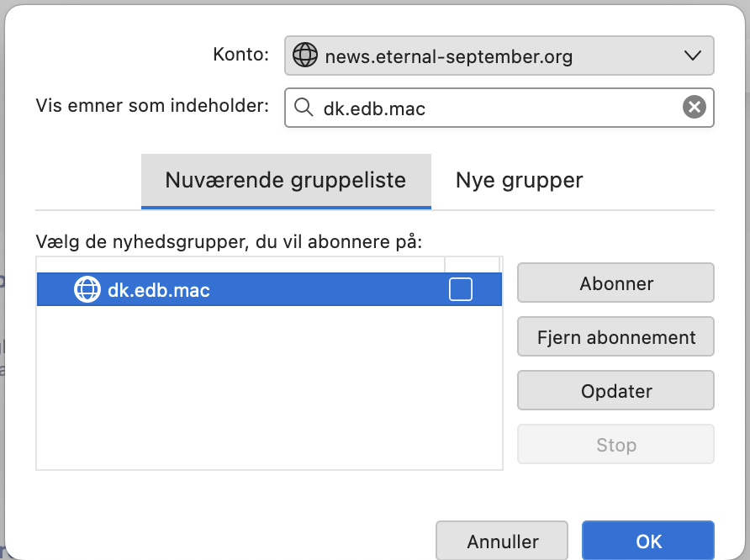The width and height of the screenshot is (750, 560).
Task: Clear the dk.edb.mac search text with the X
Action: [x=694, y=107]
